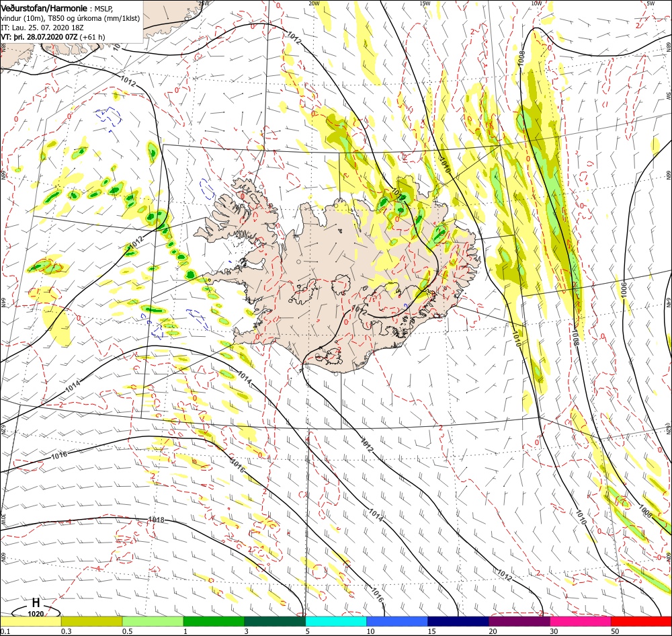Screen dimensions: 672x636
Task: Click the legend value 20
Action: click(x=493, y=631)
